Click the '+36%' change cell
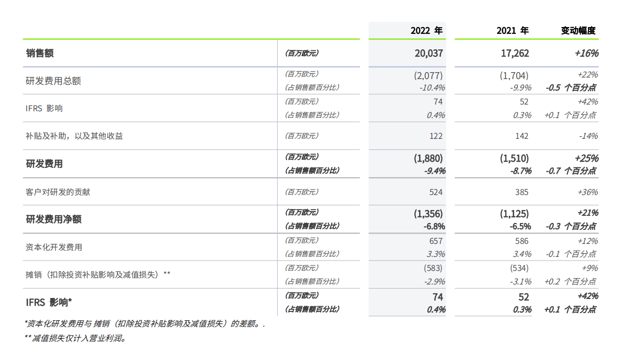Image resolution: width=627 pixels, height=364 pixels. click(x=588, y=192)
